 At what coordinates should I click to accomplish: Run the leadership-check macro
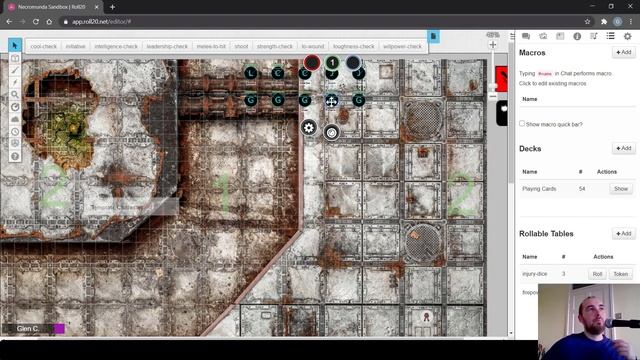pyautogui.click(x=167, y=47)
